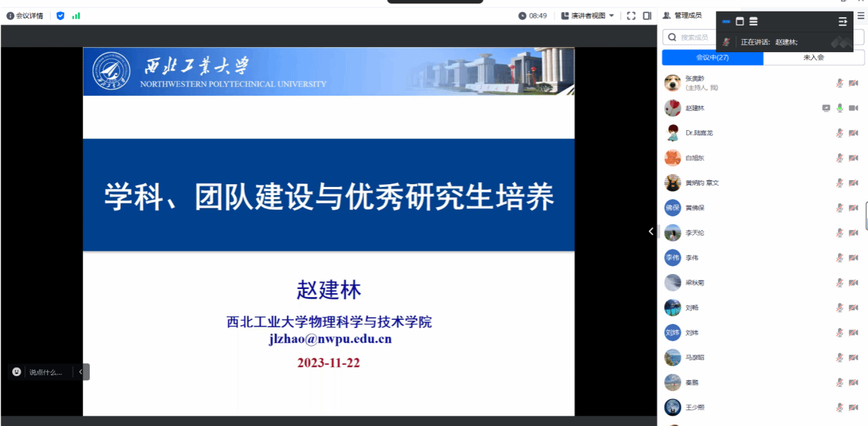The image size is (868, 426).
Task: Open meeting details (会议详情)
Action: click(25, 16)
